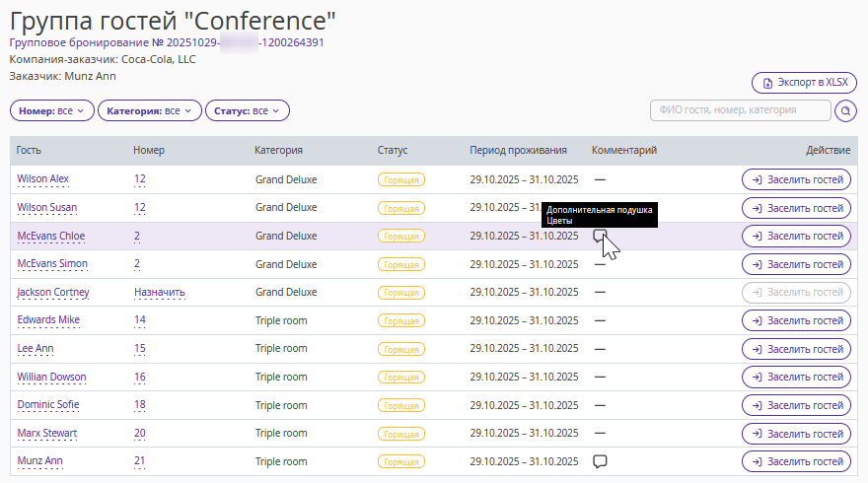This screenshot has width=868, height=483.
Task: Open comment icon in Munz Ann row
Action: tap(599, 461)
